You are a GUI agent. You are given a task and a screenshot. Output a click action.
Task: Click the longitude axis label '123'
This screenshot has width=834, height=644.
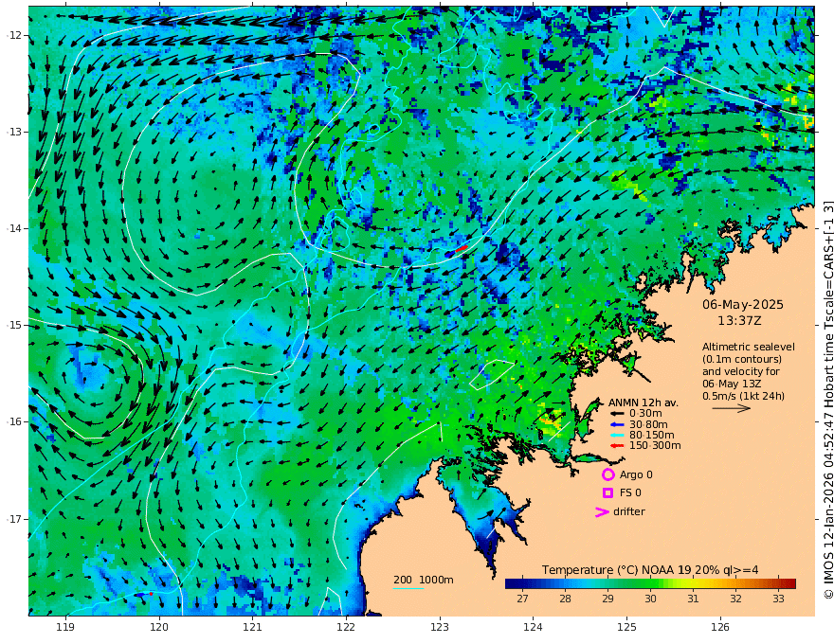click(440, 628)
